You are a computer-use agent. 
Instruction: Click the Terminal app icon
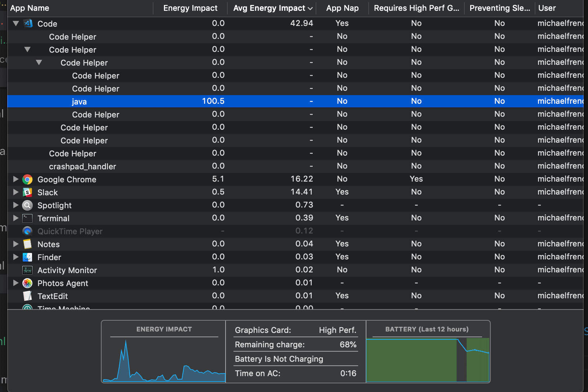click(x=27, y=218)
